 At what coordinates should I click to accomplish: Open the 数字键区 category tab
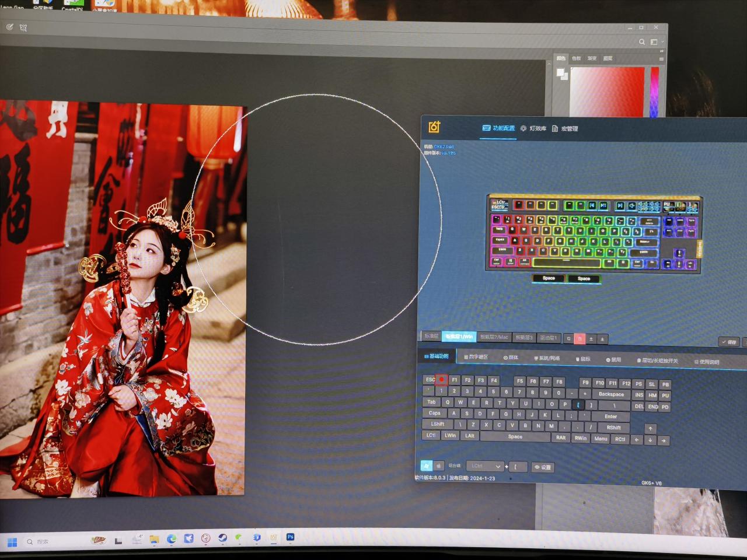[x=476, y=357]
